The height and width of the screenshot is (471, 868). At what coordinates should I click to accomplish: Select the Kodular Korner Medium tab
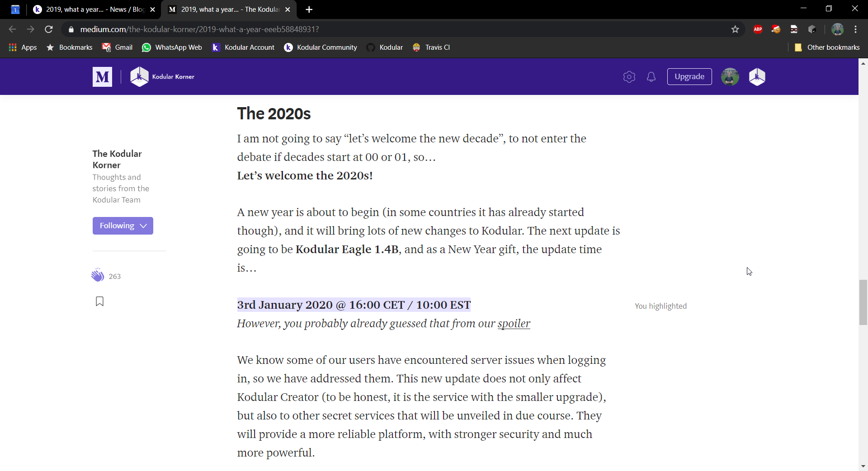click(229, 9)
